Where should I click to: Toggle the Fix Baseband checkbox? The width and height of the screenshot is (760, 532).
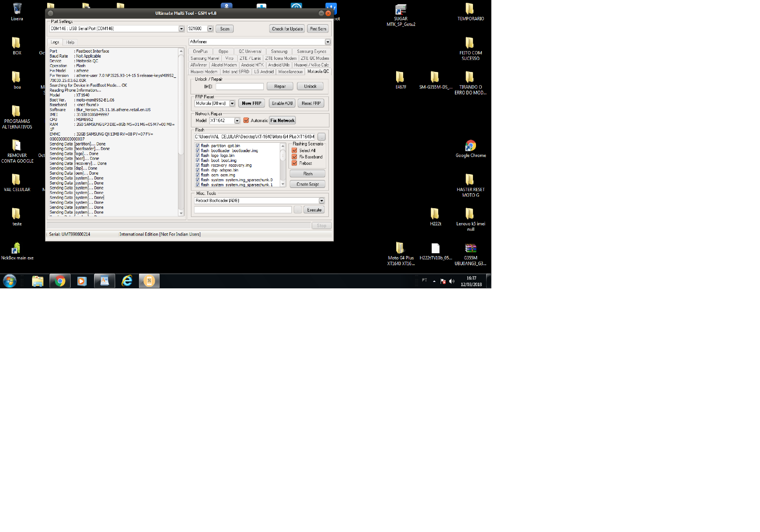point(294,157)
